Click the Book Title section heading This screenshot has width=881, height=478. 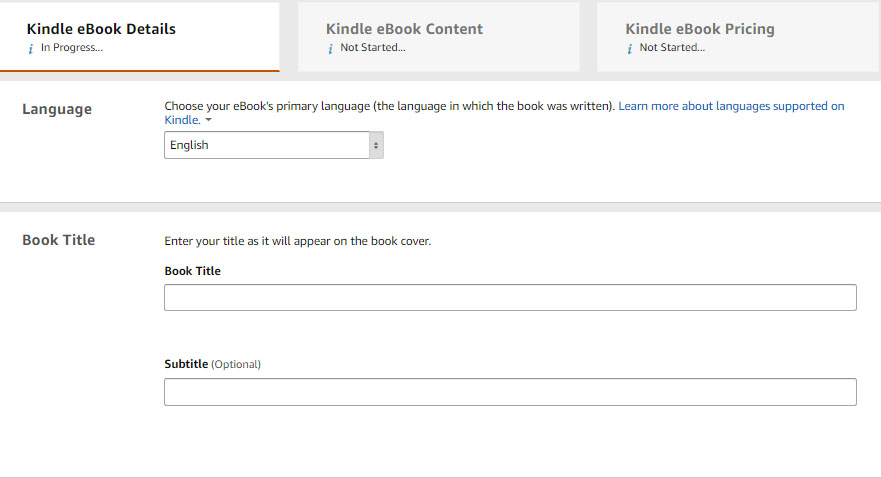coord(58,240)
